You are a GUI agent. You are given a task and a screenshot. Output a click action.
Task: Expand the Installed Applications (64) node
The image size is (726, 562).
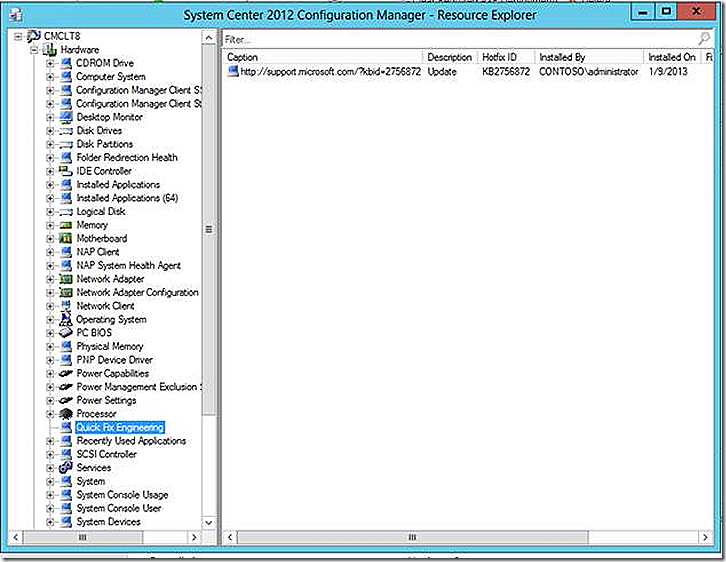click(x=50, y=198)
